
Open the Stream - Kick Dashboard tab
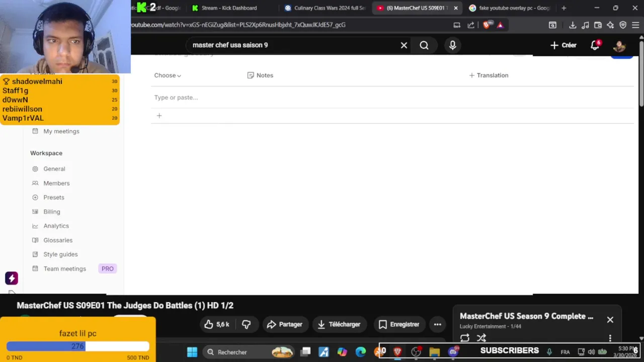click(x=229, y=8)
